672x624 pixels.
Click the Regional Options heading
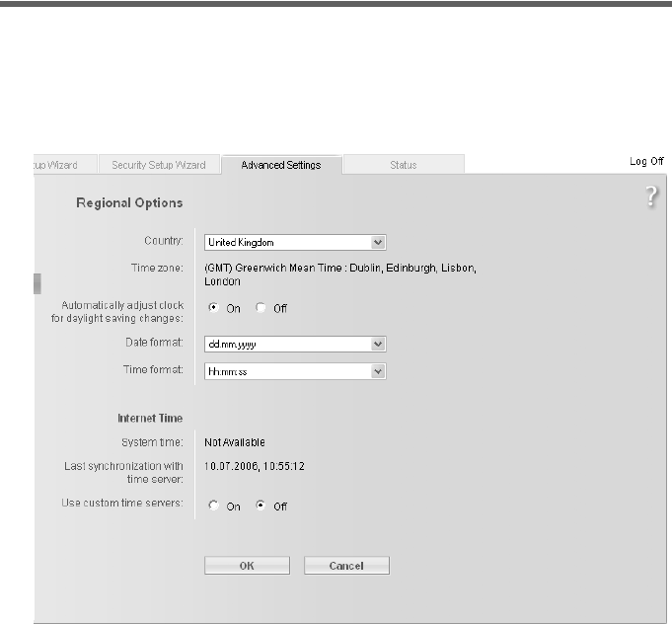tap(129, 202)
